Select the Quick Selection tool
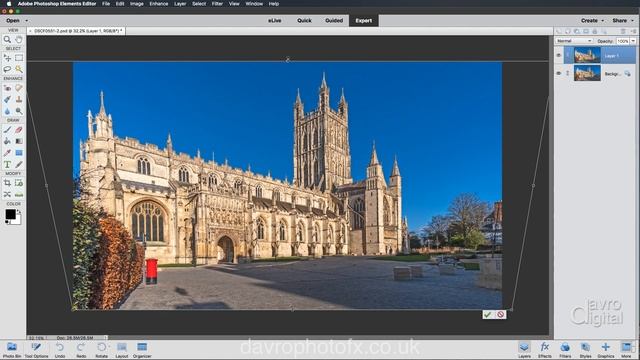Screen dimensions: 640x360 (19, 69)
